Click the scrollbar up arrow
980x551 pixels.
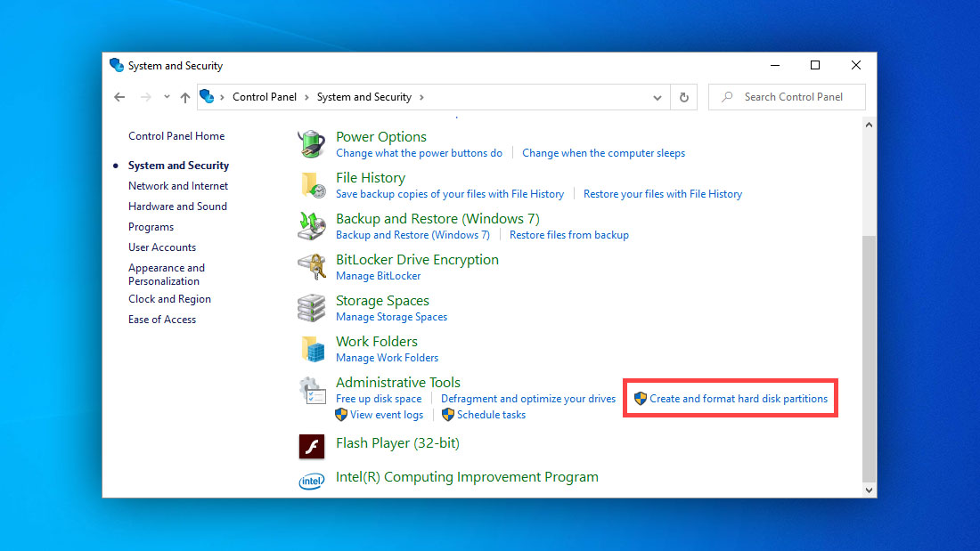pos(869,125)
